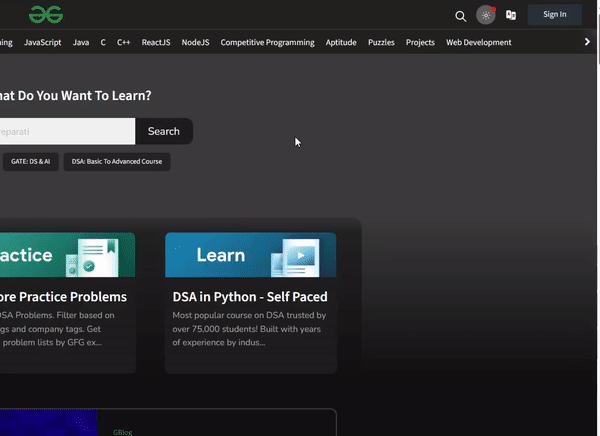Focus the course search input field
600x436 pixels.
67,131
